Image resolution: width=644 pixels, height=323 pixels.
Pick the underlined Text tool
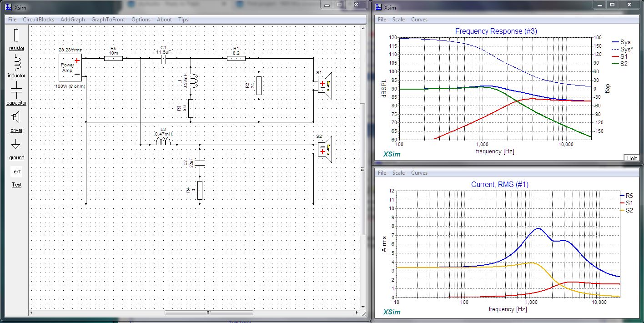[x=16, y=185]
